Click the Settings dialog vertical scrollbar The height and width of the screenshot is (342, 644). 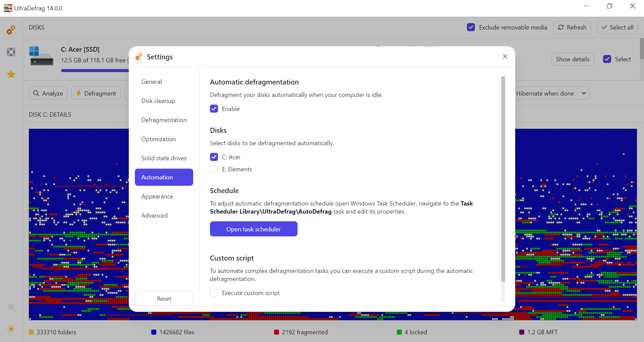point(503,179)
